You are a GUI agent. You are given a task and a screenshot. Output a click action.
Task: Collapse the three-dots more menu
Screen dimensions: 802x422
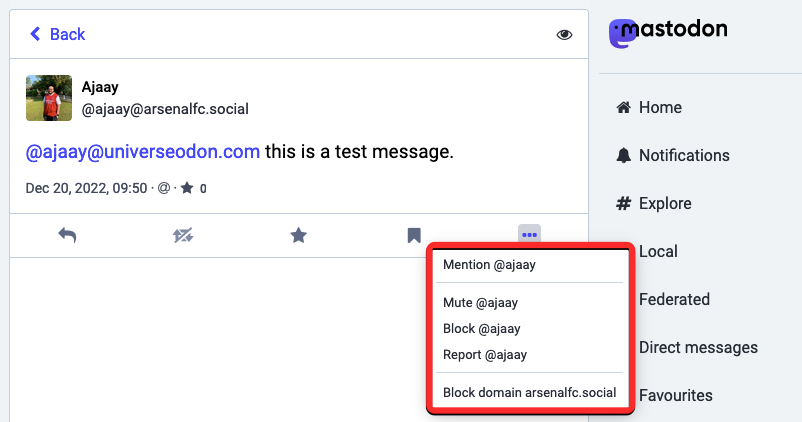point(529,234)
